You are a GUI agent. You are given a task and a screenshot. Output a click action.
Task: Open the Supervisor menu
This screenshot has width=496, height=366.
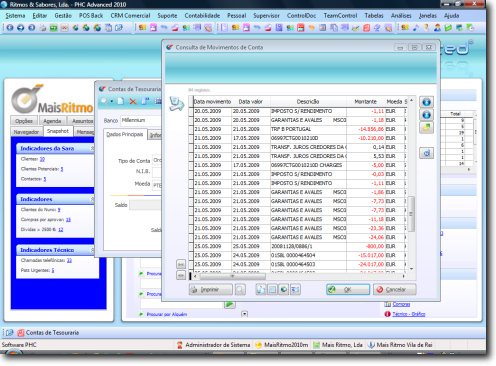(x=266, y=16)
